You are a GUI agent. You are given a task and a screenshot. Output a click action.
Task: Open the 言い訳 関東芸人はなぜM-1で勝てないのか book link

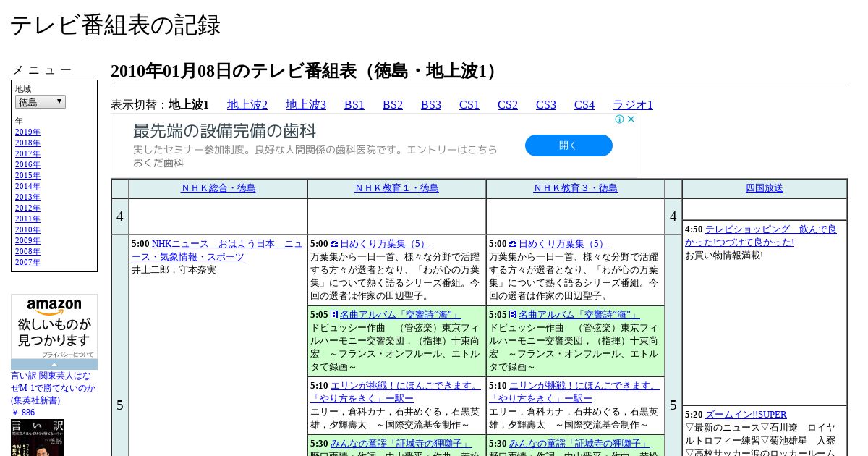(x=53, y=388)
